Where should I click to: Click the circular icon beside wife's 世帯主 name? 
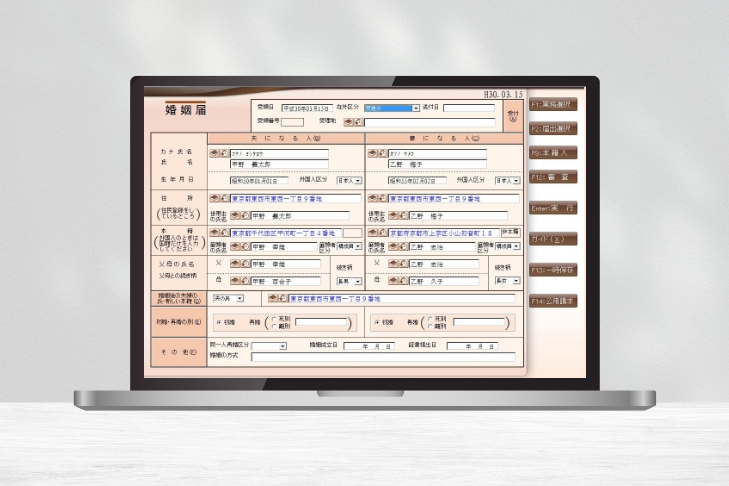point(403,216)
